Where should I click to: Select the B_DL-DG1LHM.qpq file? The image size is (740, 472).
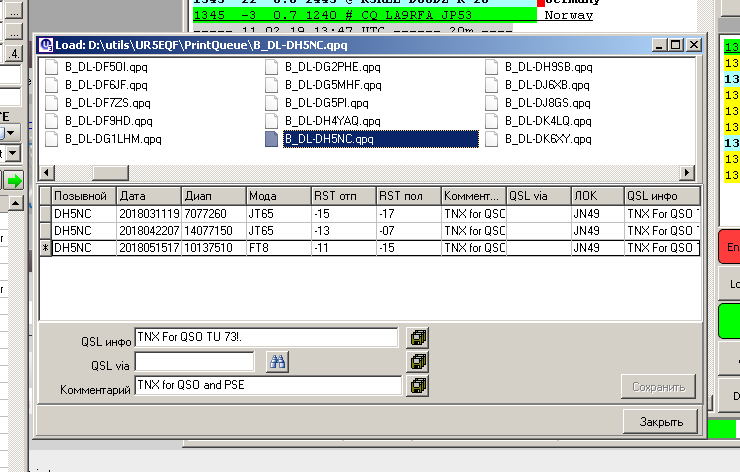click(x=112, y=139)
